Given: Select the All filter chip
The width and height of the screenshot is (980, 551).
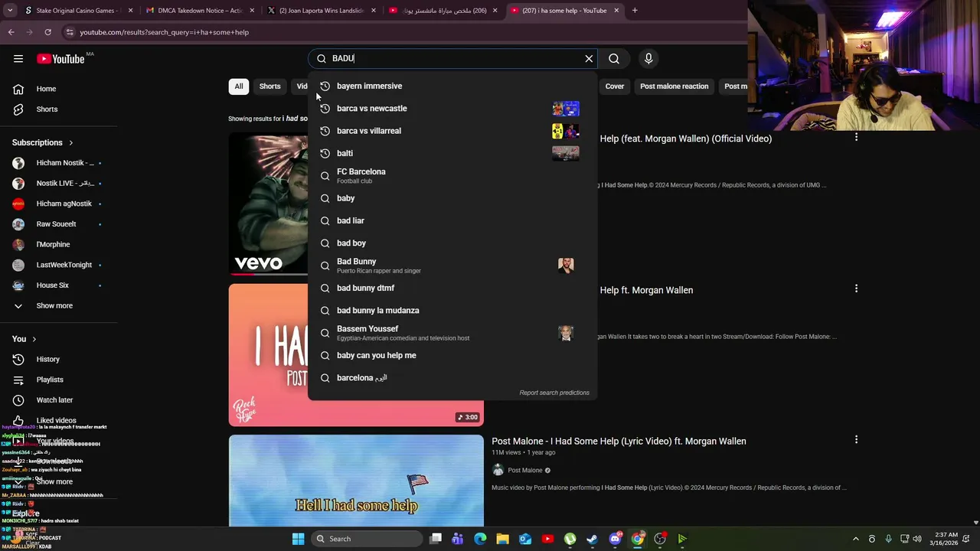Looking at the screenshot, I should [239, 86].
